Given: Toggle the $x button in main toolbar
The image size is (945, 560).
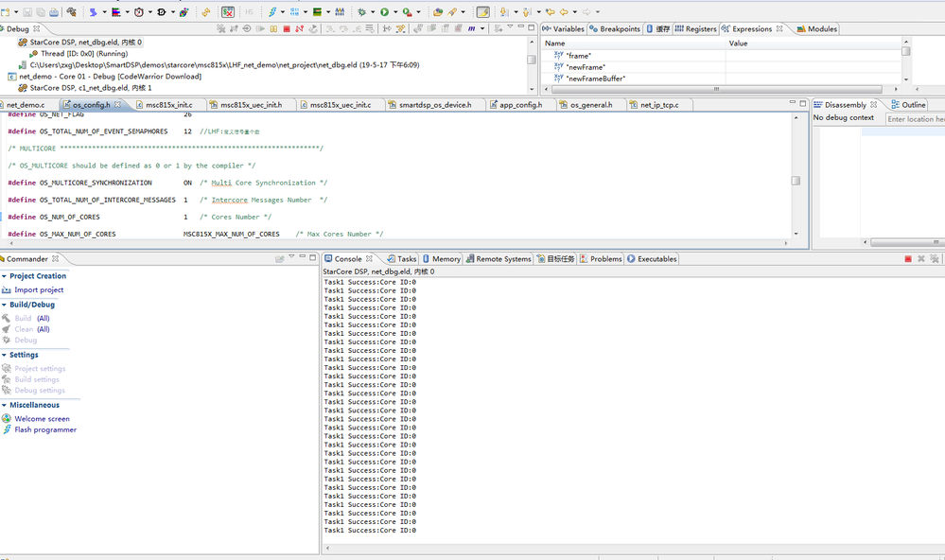Looking at the screenshot, I should [x=228, y=12].
